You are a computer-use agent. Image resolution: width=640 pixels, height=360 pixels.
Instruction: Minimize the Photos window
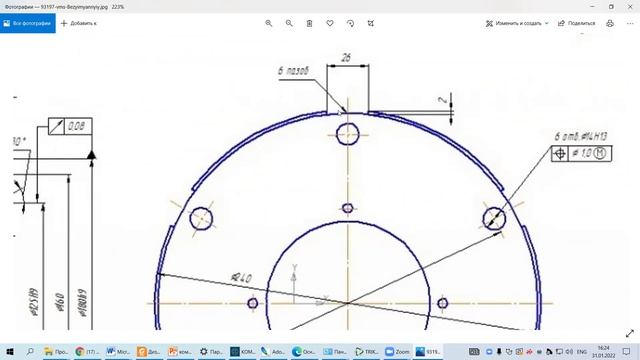click(x=592, y=7)
